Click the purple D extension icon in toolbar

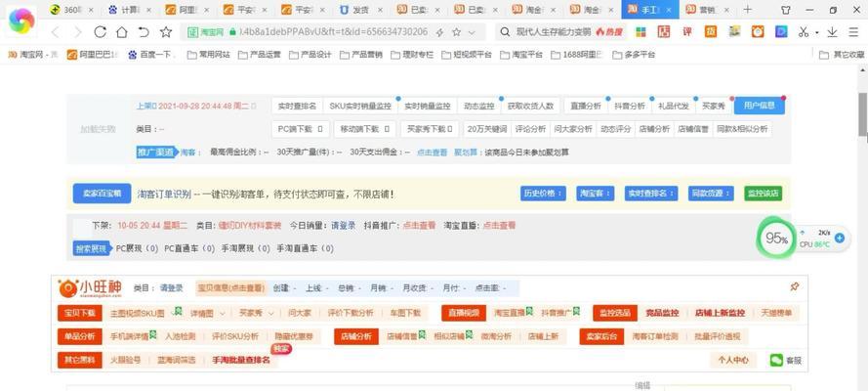[781, 32]
